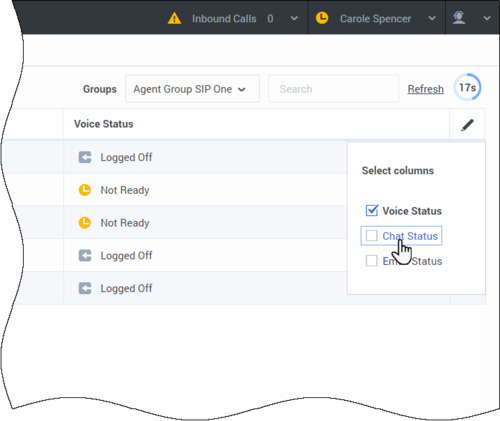Enable the Chat Status column checkbox
Screen dimensions: 500x421
372,236
